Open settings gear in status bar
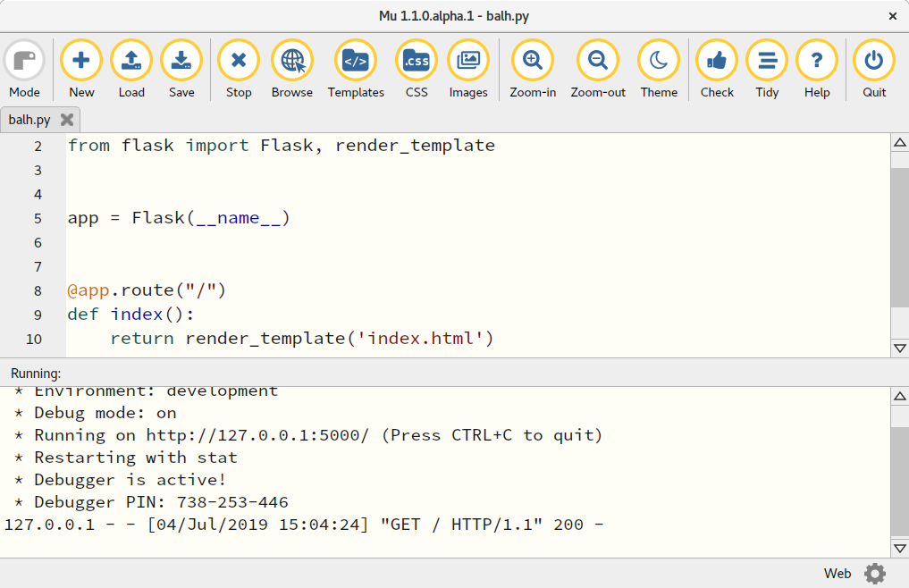The image size is (909, 588). [875, 574]
